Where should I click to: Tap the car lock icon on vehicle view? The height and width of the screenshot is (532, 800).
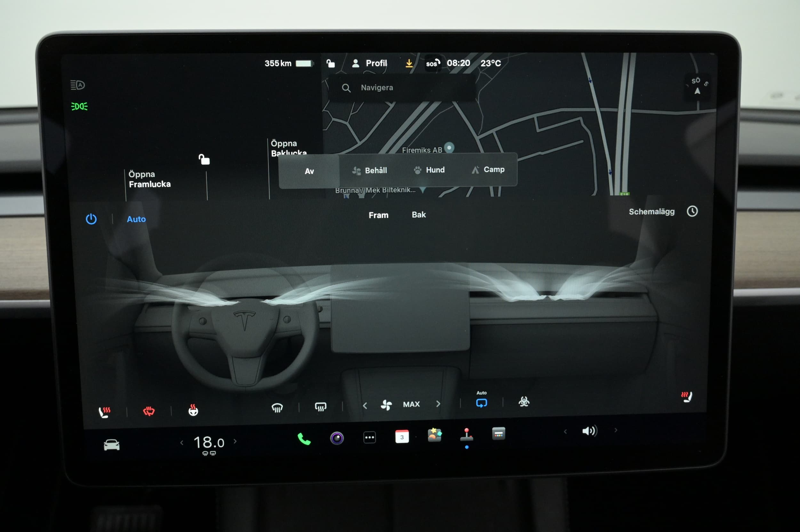coord(204,159)
